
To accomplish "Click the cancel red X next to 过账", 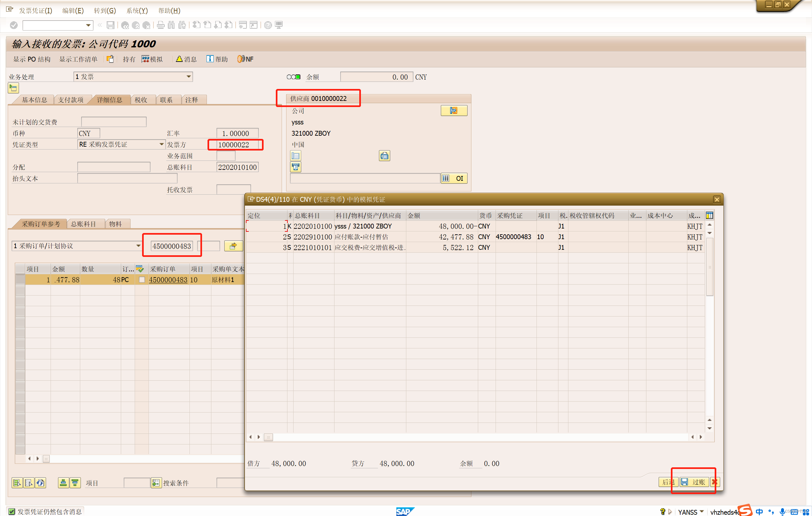I will point(715,482).
